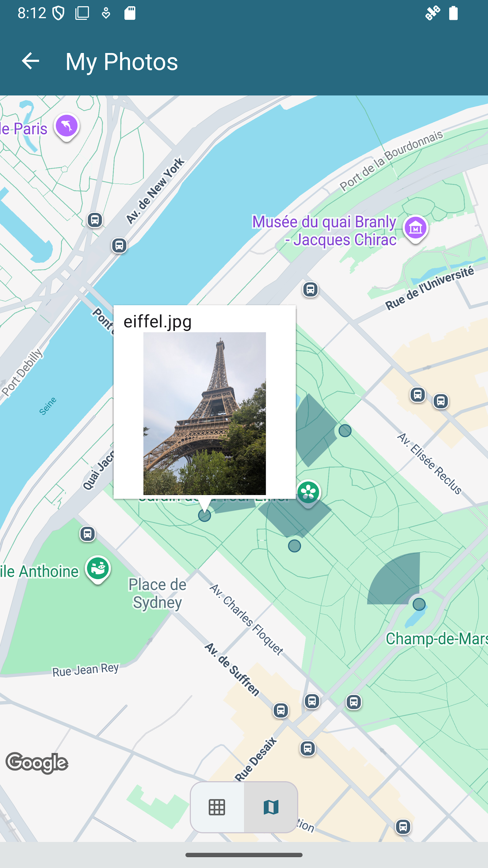The image size is (488, 868).
Task: Select the bus stop icon near Rue Desaix
Action: pos(308,748)
